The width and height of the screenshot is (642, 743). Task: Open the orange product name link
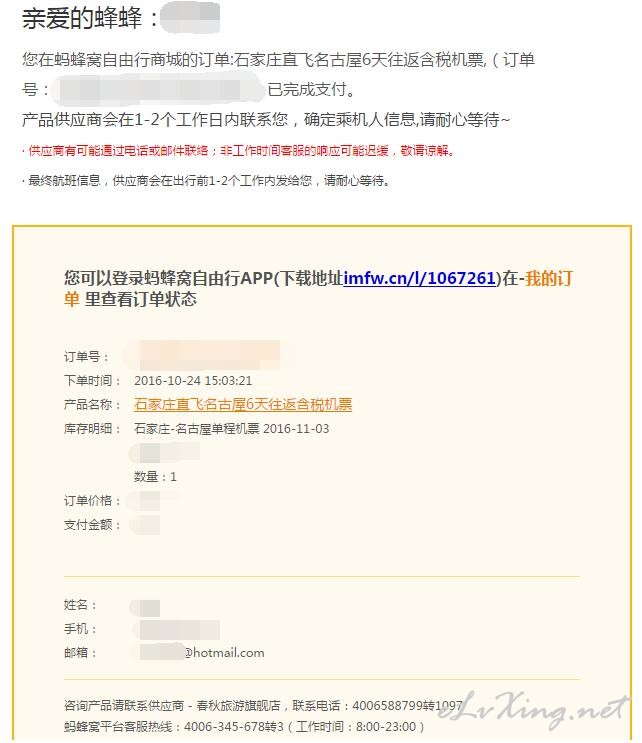click(243, 404)
